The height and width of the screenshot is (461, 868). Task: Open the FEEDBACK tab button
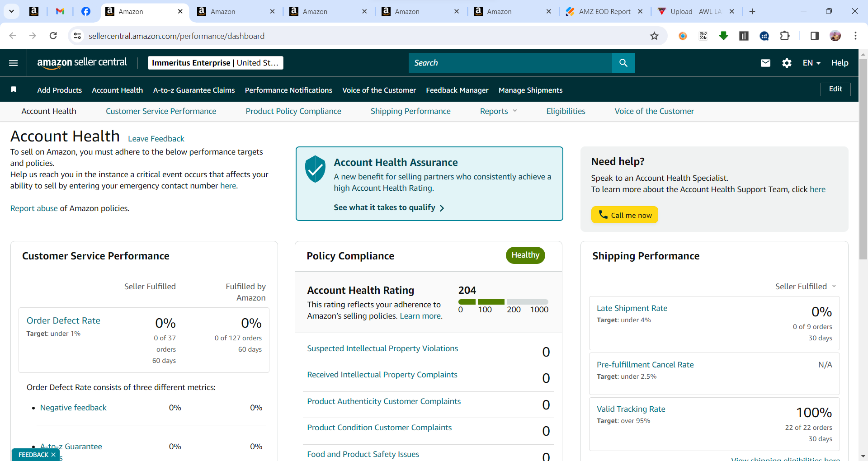33,455
